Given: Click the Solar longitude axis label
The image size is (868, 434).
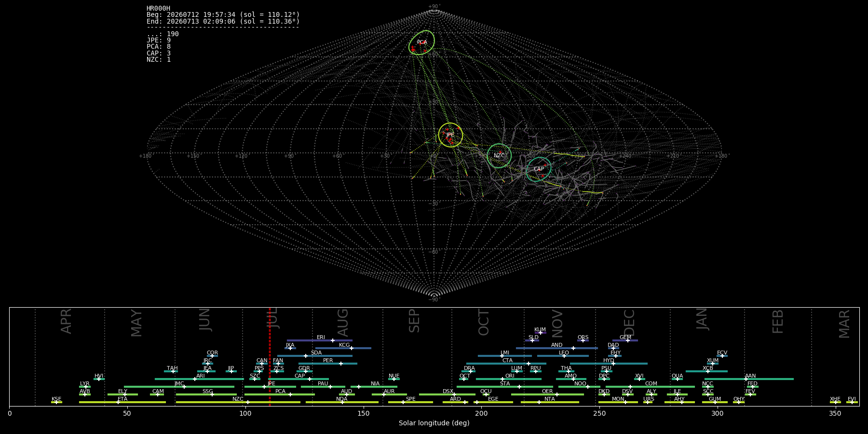Looking at the screenshot, I should click(x=434, y=423).
